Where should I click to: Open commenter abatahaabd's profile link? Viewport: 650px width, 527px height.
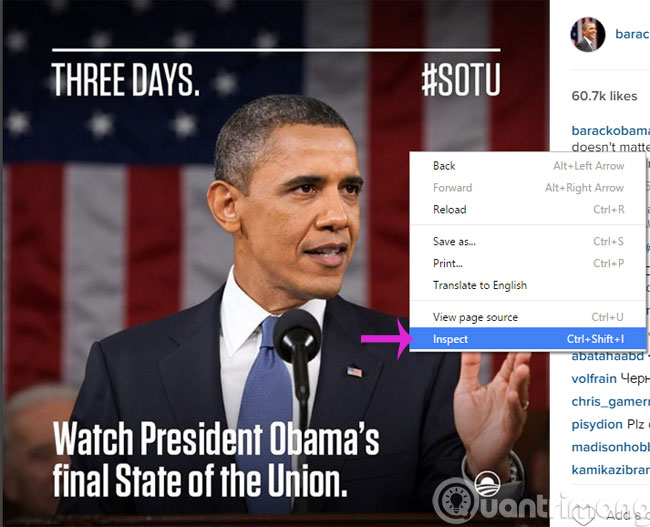pos(607,356)
